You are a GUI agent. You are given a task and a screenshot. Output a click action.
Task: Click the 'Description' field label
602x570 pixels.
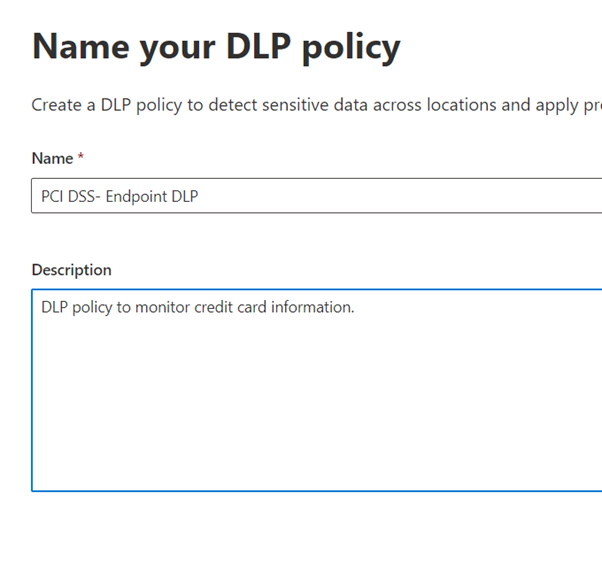click(x=71, y=270)
